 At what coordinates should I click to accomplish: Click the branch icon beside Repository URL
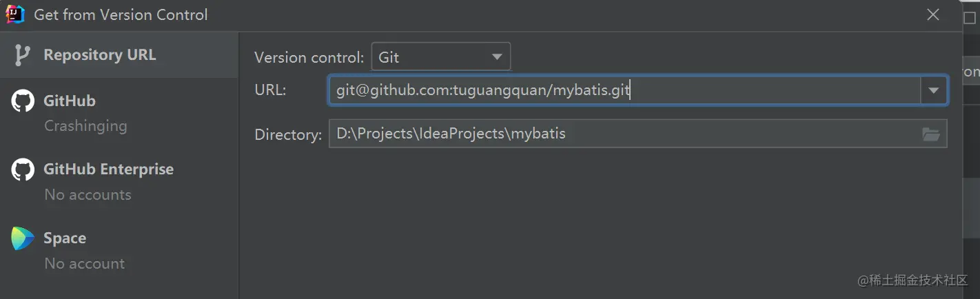(22, 55)
